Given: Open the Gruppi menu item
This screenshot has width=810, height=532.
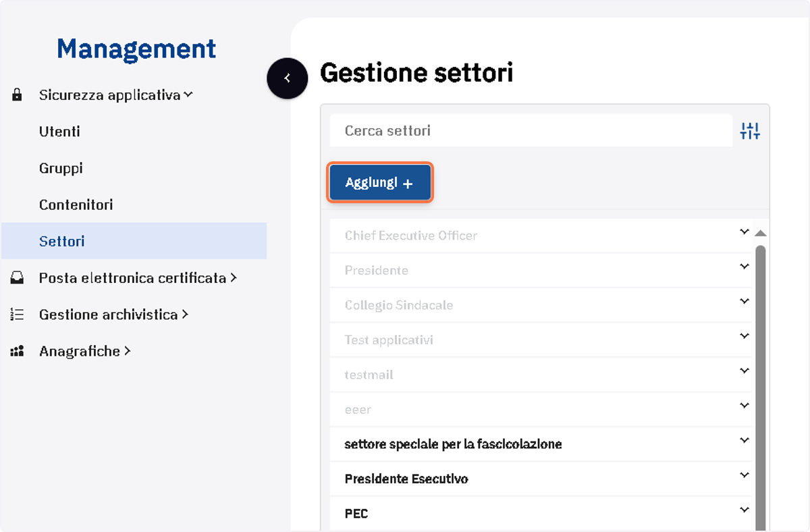Looking at the screenshot, I should click(61, 168).
